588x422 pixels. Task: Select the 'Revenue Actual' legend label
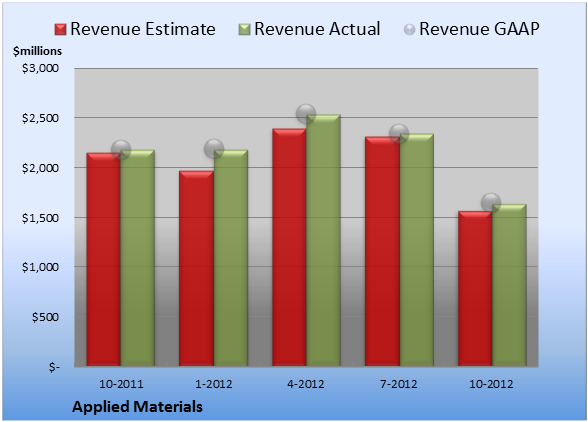pos(317,29)
